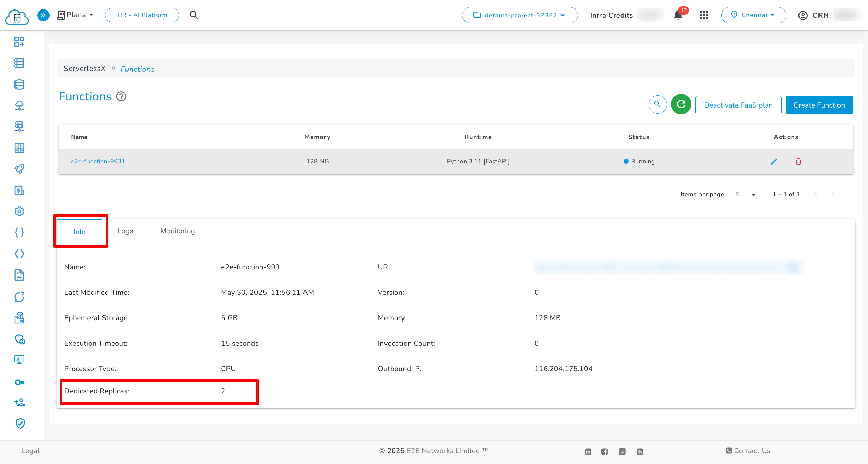Open the ServerlessX rocket icon in sidebar

click(19, 169)
